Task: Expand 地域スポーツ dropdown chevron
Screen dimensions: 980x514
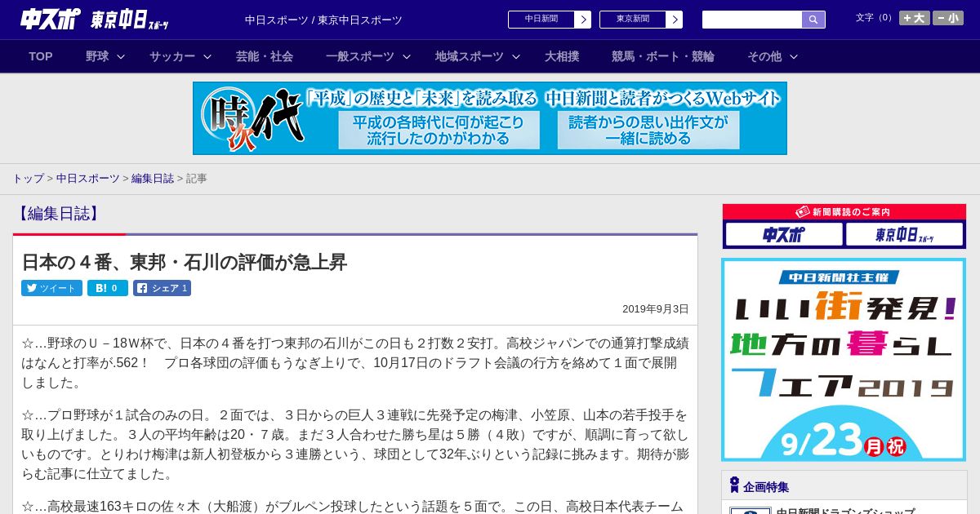Action: tap(516, 56)
